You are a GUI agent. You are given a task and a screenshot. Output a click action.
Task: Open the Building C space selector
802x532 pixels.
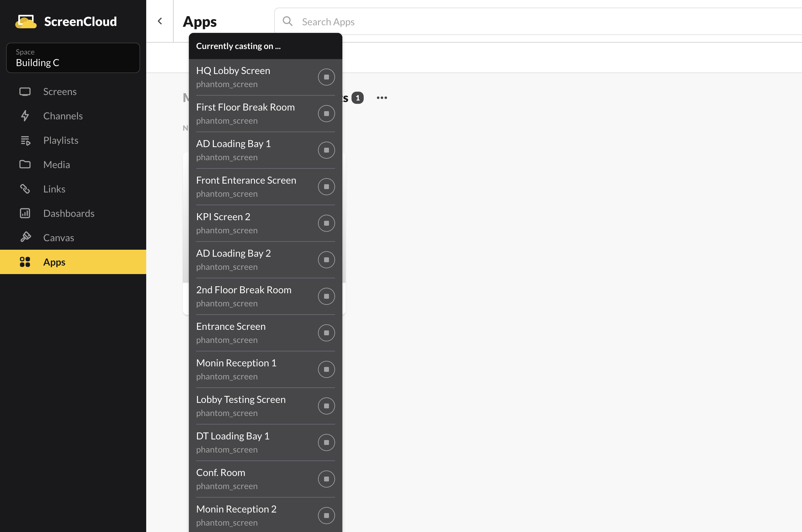coord(73,58)
